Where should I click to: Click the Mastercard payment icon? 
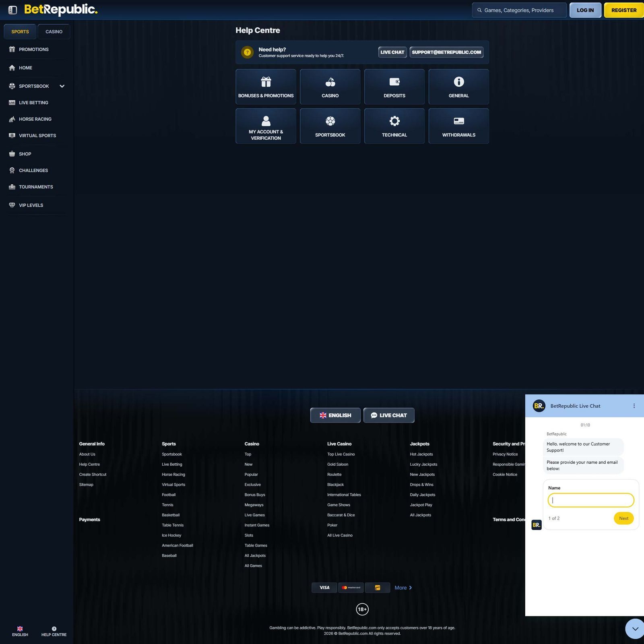point(351,588)
